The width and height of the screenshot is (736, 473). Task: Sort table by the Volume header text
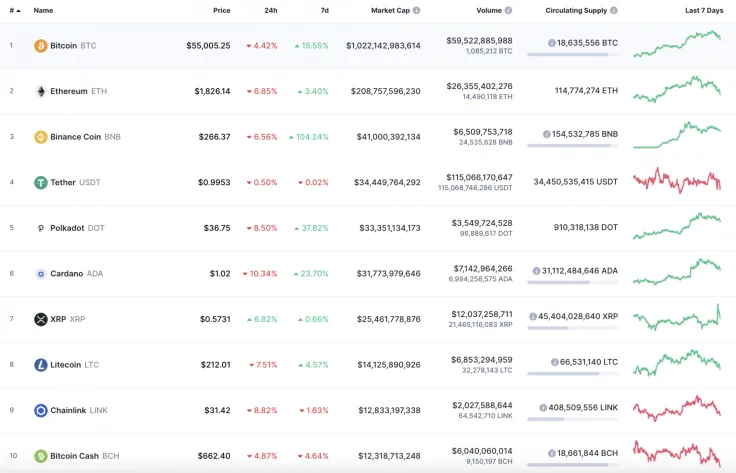coord(489,10)
